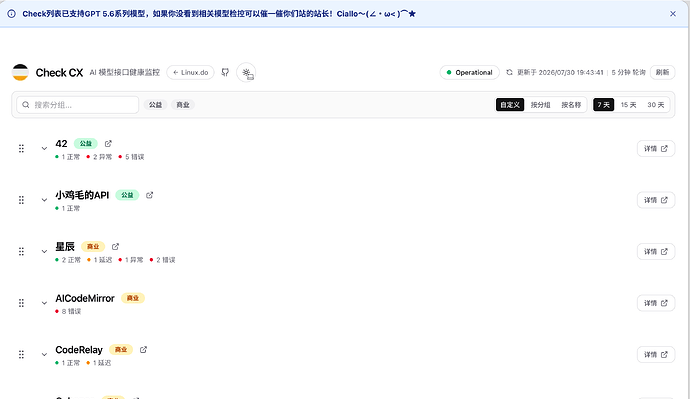Open external link icon beside 42
The width and height of the screenshot is (690, 399).
click(x=108, y=143)
